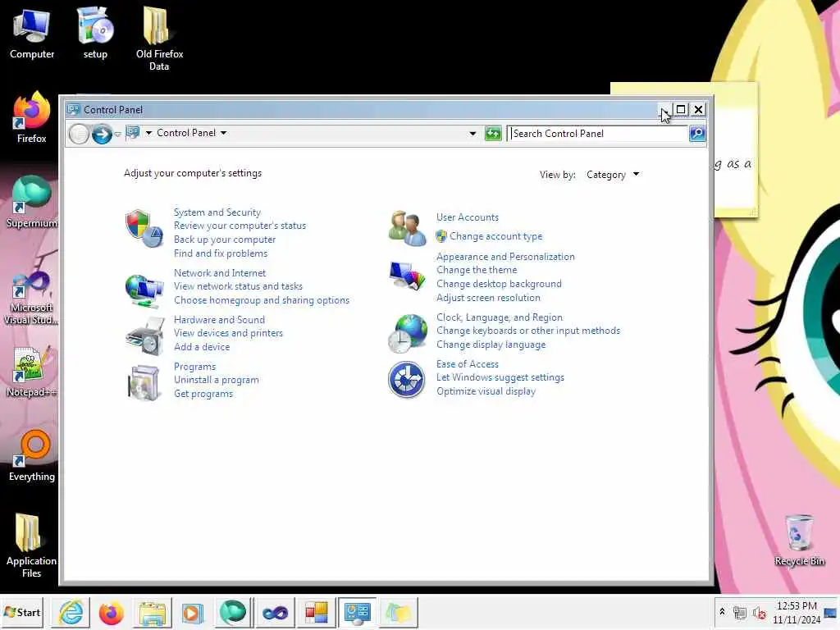Open the recent pages dropdown arrow
The height and width of the screenshot is (630, 840).
pyautogui.click(x=117, y=135)
